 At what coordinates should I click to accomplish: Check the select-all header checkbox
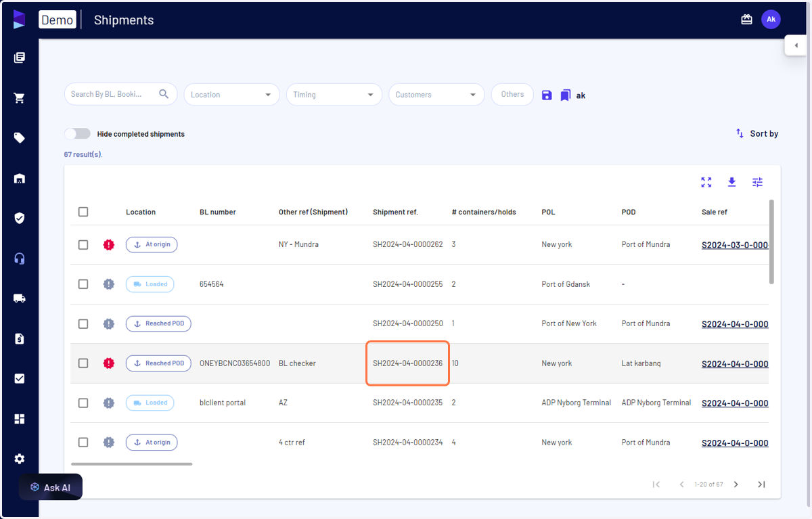pos(83,212)
